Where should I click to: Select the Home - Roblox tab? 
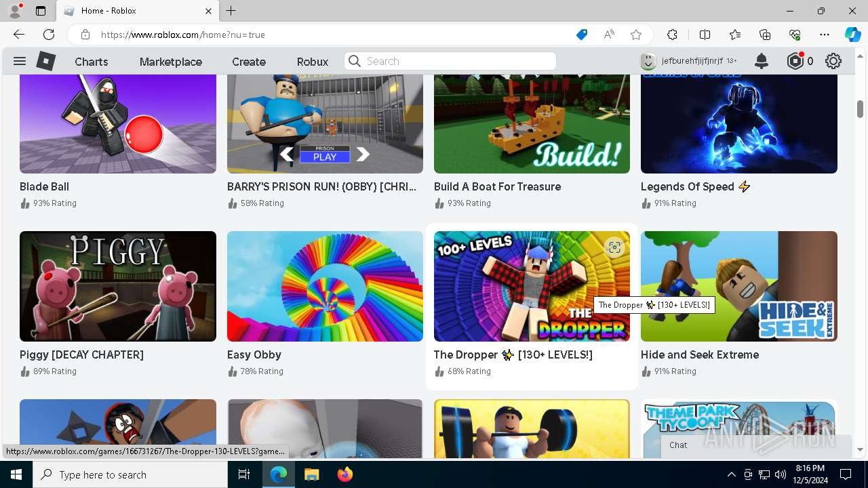tap(137, 11)
